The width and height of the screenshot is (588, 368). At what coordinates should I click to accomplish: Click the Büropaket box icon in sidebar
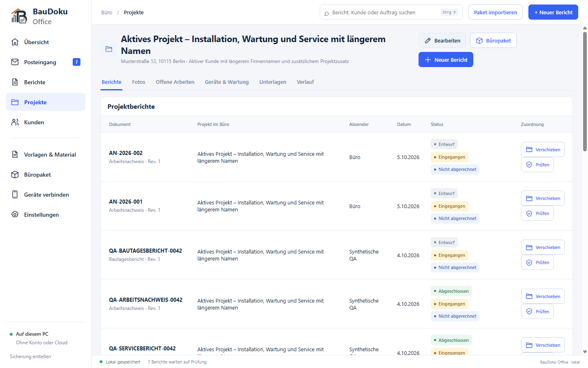15,175
